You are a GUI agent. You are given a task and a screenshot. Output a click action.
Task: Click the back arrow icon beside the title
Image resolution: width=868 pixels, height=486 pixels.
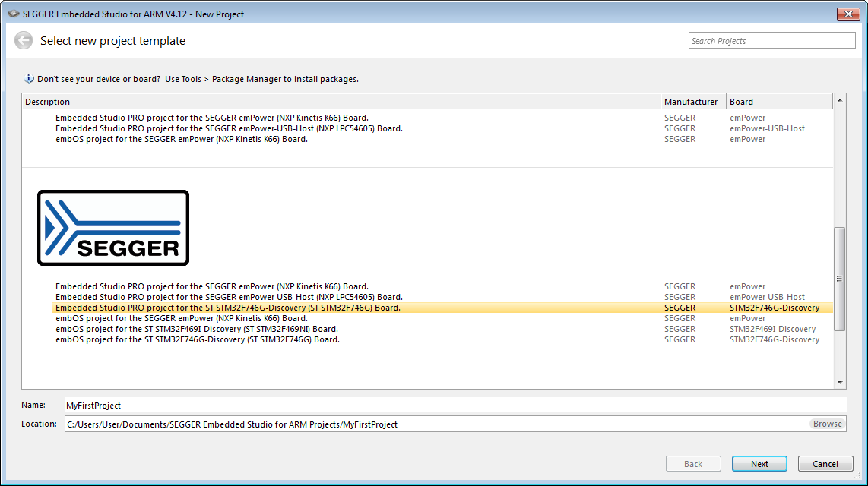pos(24,40)
